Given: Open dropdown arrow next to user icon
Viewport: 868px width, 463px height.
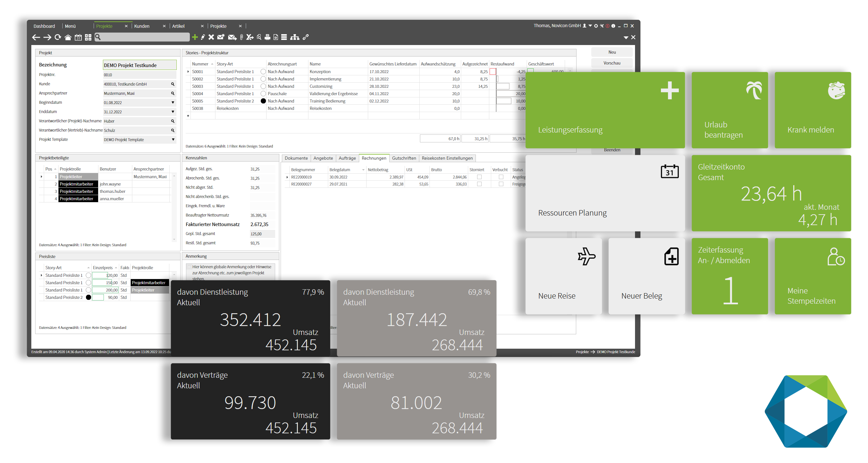Looking at the screenshot, I should (590, 26).
